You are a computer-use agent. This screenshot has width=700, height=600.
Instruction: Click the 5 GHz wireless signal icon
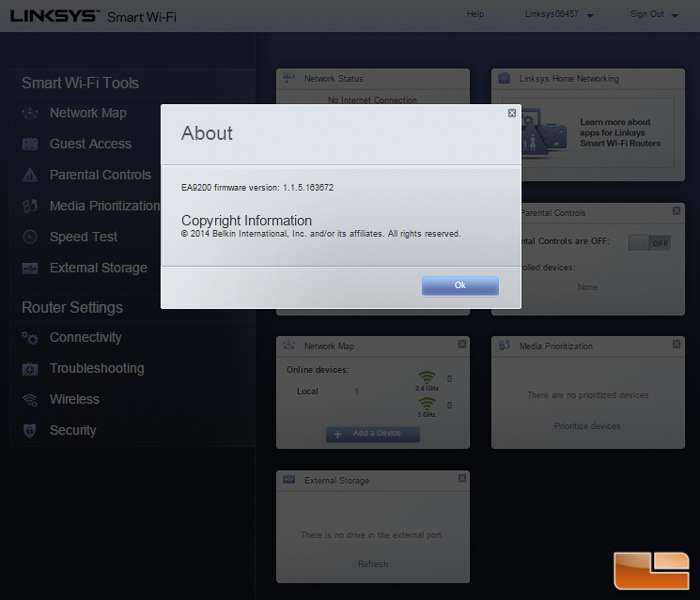pos(427,404)
